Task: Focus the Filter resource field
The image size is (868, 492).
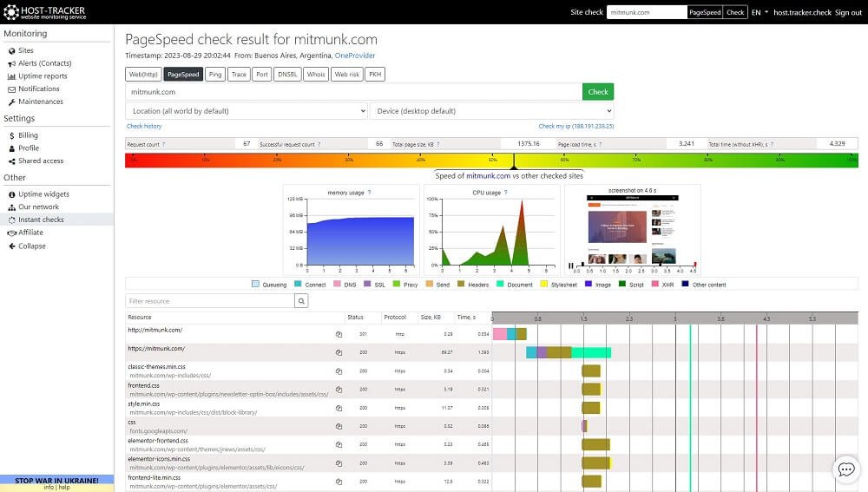Action: 210,301
